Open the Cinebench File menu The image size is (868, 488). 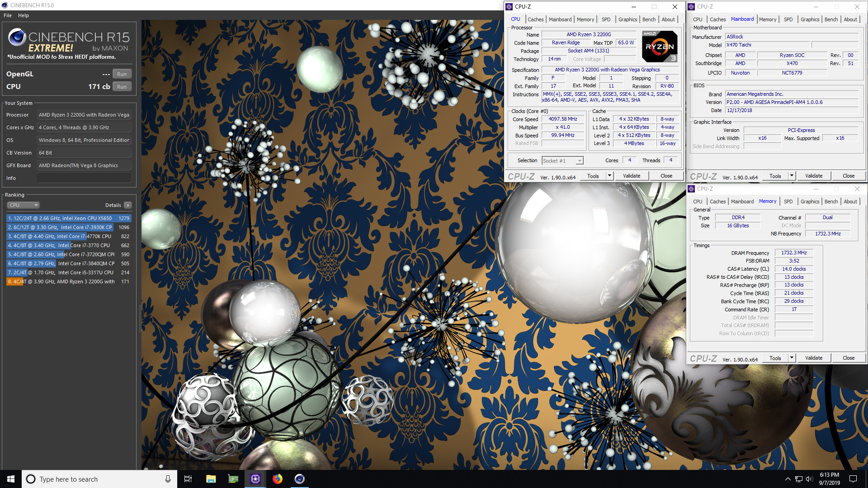click(x=8, y=15)
